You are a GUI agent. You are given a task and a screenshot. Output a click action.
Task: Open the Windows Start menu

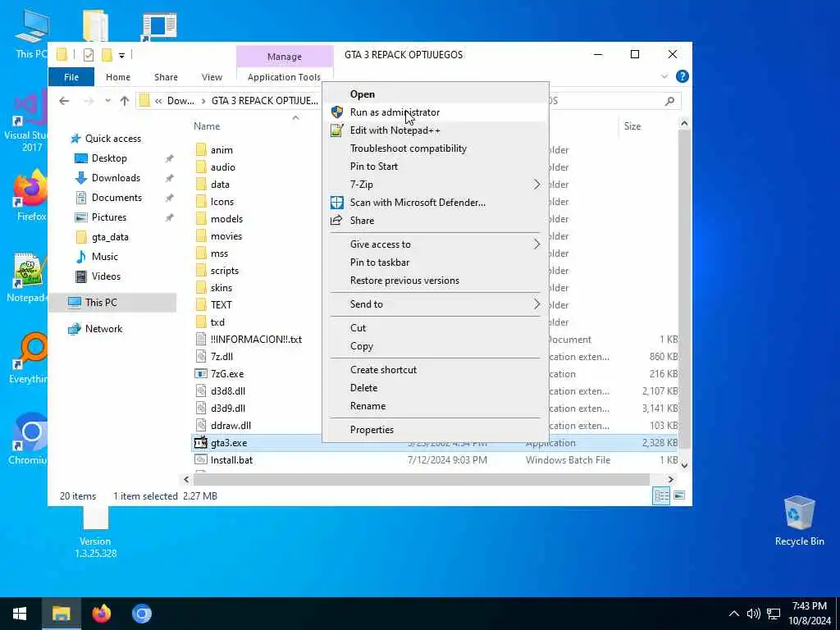click(20, 614)
